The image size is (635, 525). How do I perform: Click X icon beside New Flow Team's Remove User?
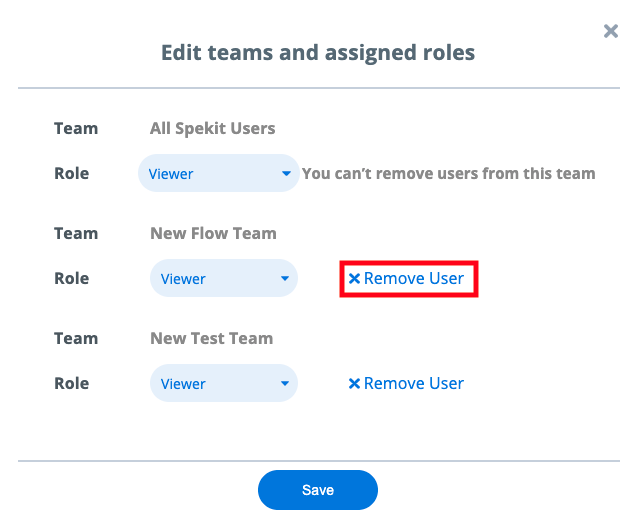click(354, 279)
